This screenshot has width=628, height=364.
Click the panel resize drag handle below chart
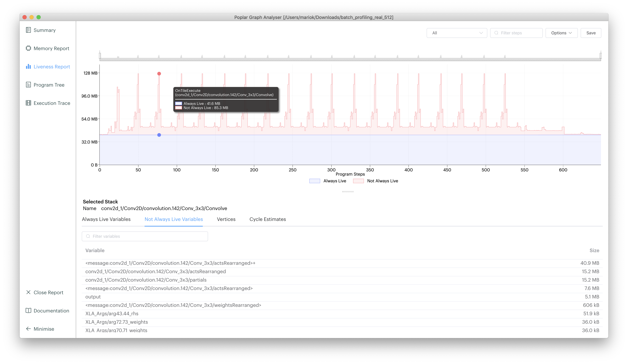click(348, 191)
